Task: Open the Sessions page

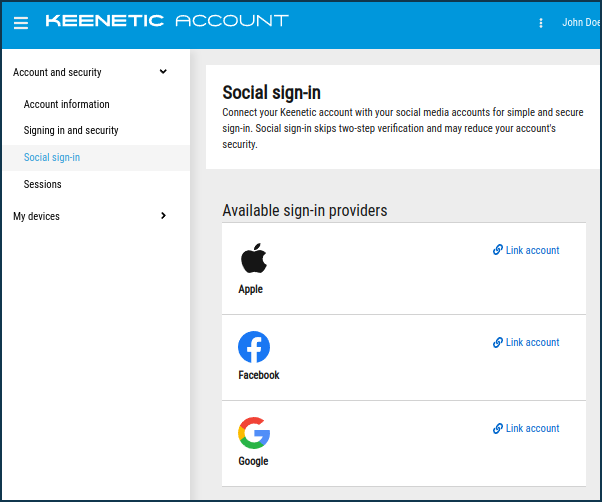Action: (43, 184)
